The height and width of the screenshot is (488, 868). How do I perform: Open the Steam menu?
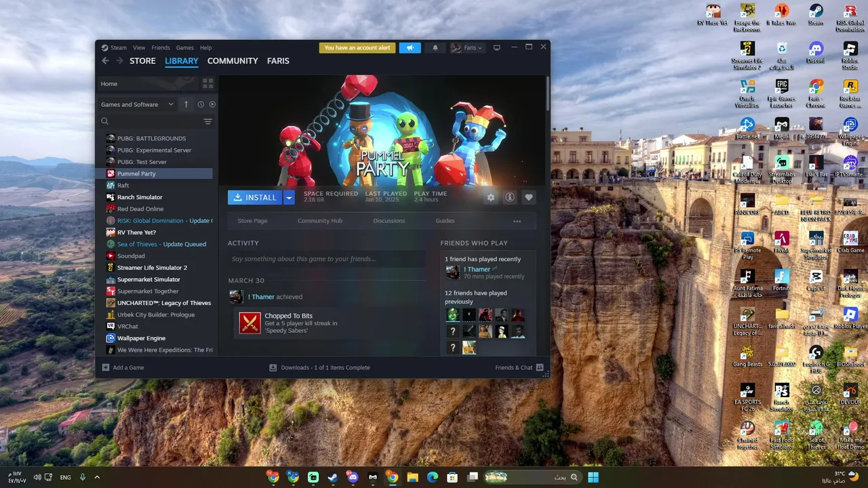[x=119, y=47]
